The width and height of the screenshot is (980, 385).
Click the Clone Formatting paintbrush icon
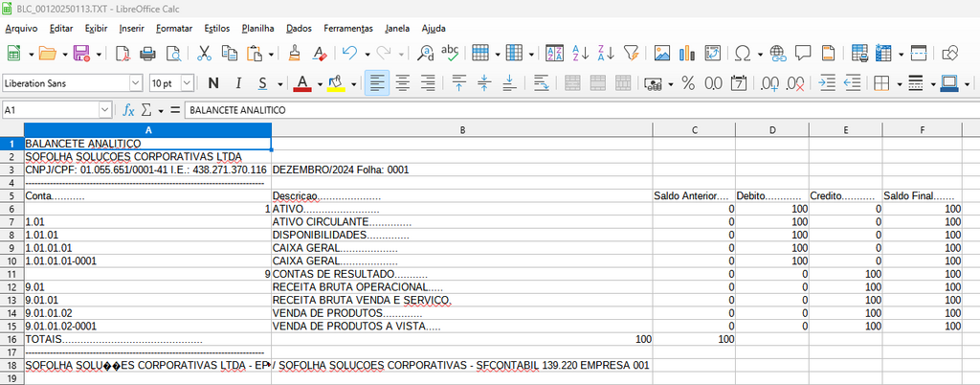point(296,53)
